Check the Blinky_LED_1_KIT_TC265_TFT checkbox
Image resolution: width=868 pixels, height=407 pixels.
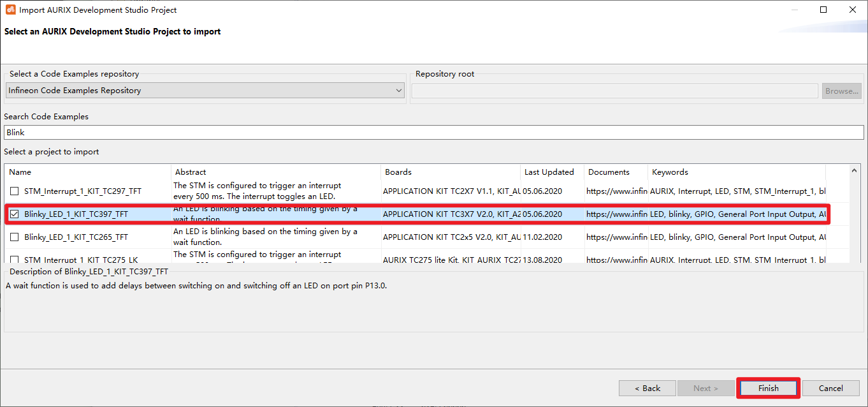click(x=15, y=237)
